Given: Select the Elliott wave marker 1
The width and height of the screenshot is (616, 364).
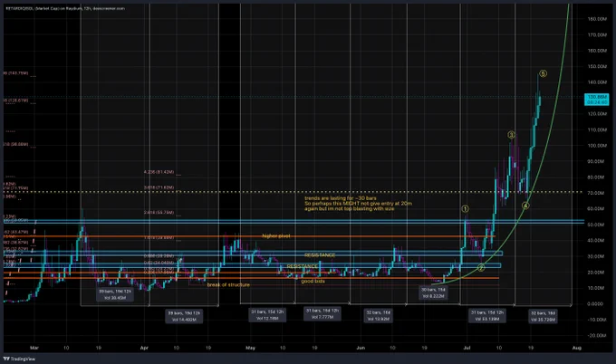Looking at the screenshot, I should pos(465,209).
